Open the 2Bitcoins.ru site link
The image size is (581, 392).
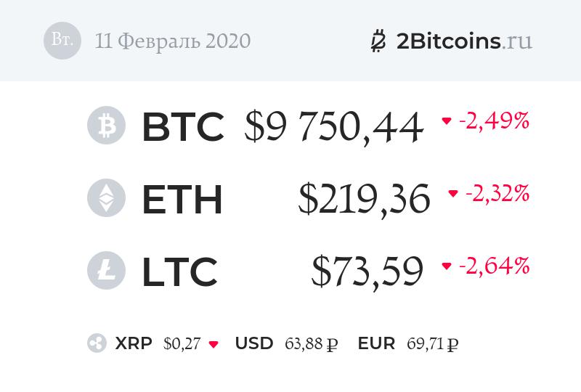click(x=464, y=41)
